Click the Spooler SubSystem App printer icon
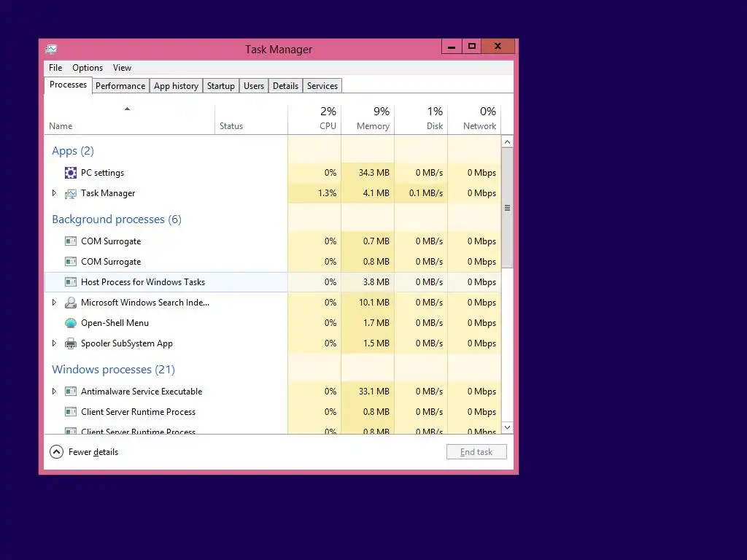 tap(71, 343)
